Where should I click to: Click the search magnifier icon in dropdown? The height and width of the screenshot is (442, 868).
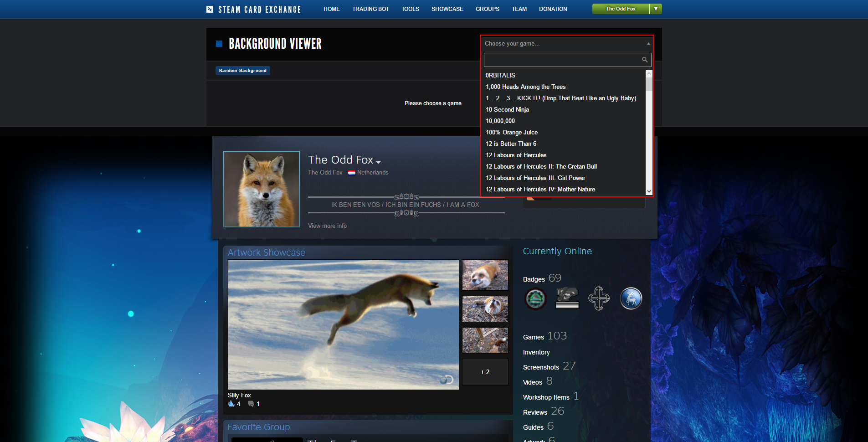pyautogui.click(x=645, y=60)
